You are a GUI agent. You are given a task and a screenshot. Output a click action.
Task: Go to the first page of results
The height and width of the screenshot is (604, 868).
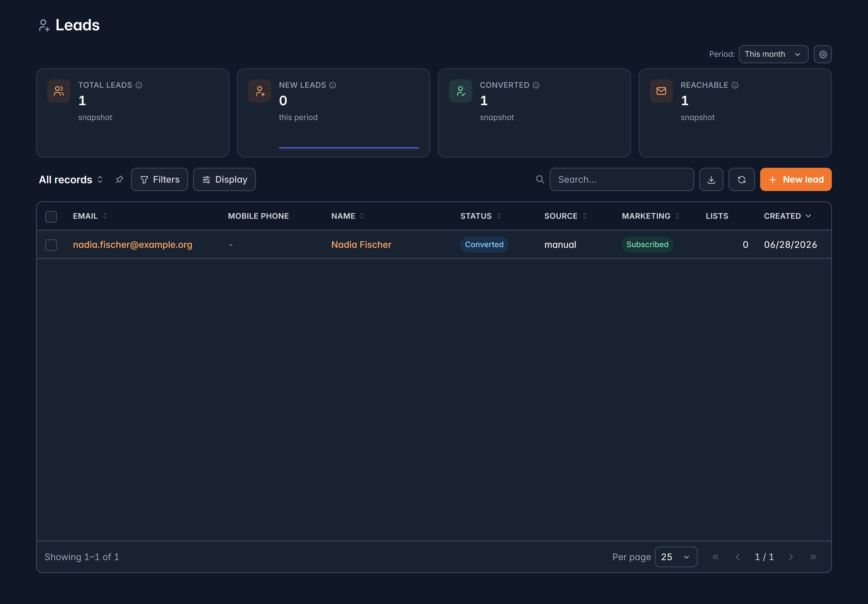tap(715, 557)
